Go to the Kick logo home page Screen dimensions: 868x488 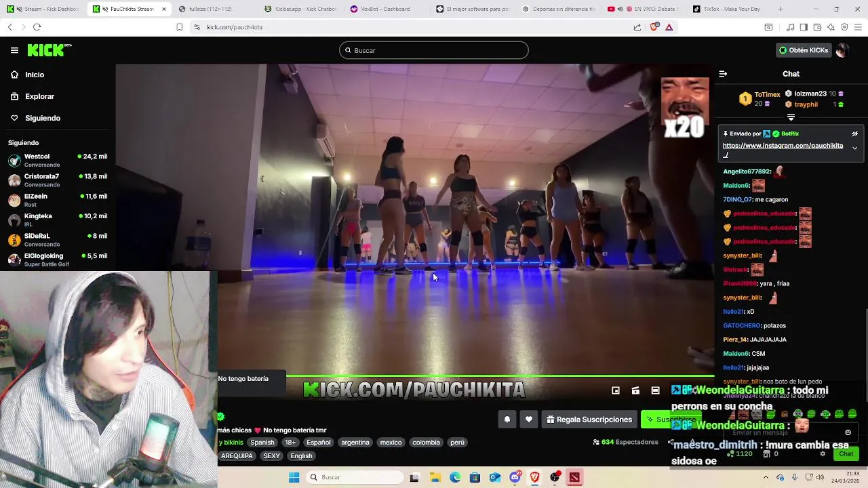pyautogui.click(x=49, y=50)
